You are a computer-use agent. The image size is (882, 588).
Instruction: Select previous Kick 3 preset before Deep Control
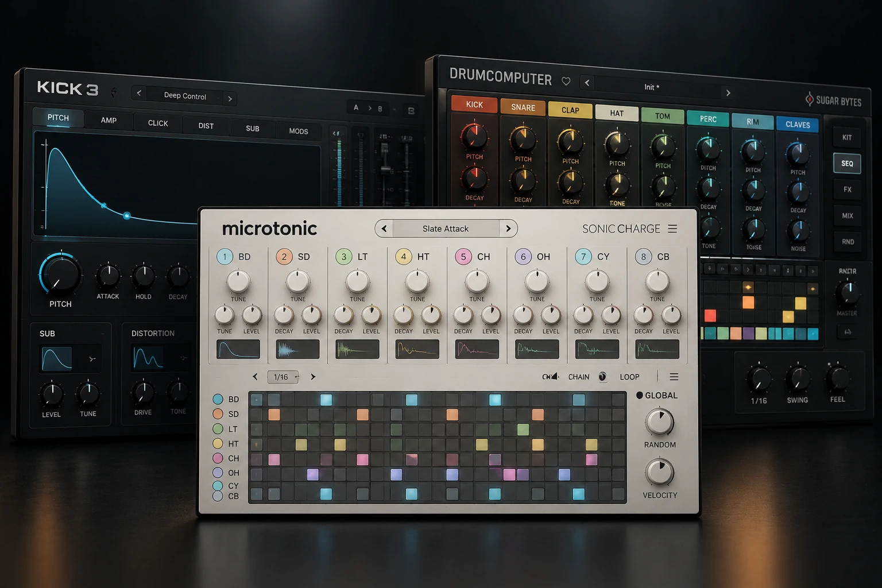click(x=139, y=92)
